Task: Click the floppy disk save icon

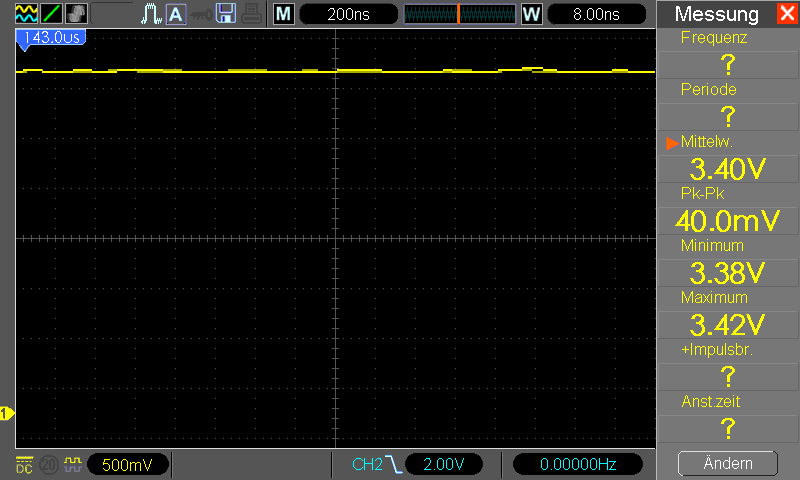Action: (x=227, y=14)
